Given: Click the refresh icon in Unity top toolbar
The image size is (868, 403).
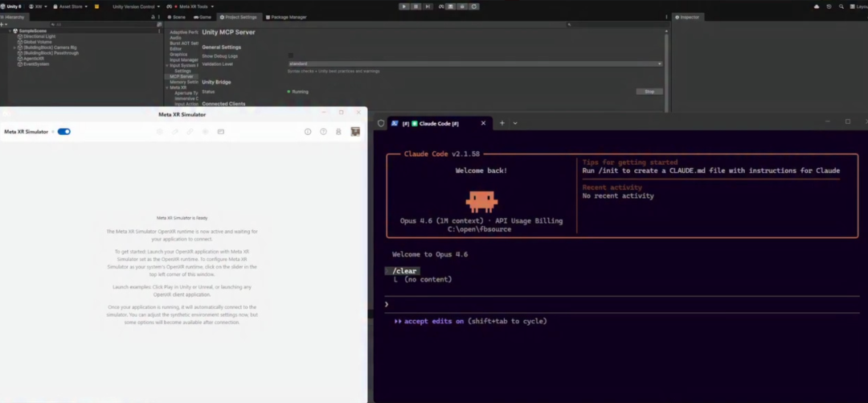Looking at the screenshot, I should [474, 6].
